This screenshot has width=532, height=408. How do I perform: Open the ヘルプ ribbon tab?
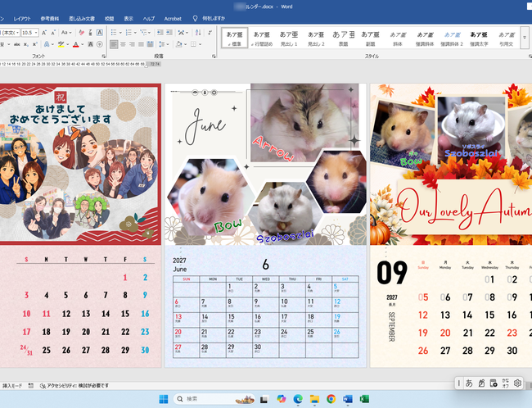pyautogui.click(x=149, y=19)
